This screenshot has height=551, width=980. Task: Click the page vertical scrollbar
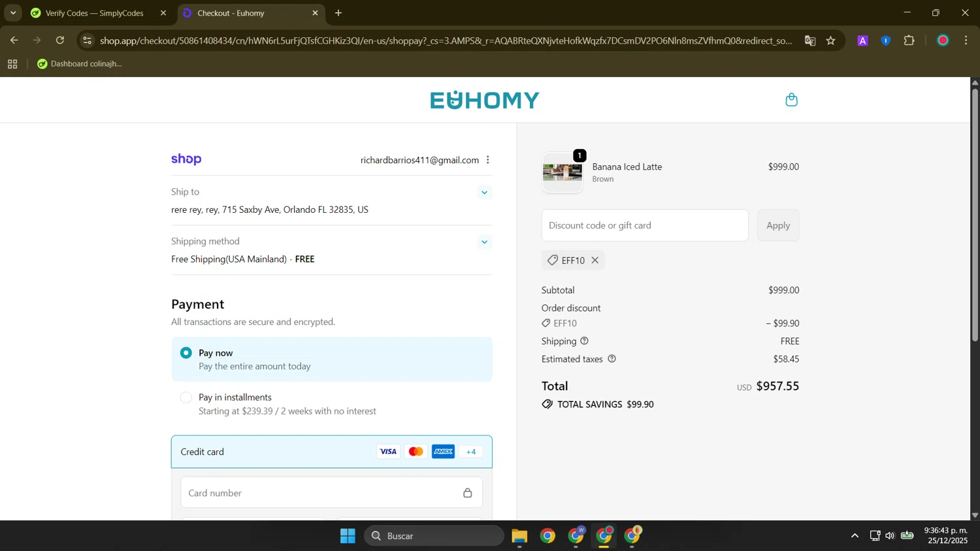(975, 214)
